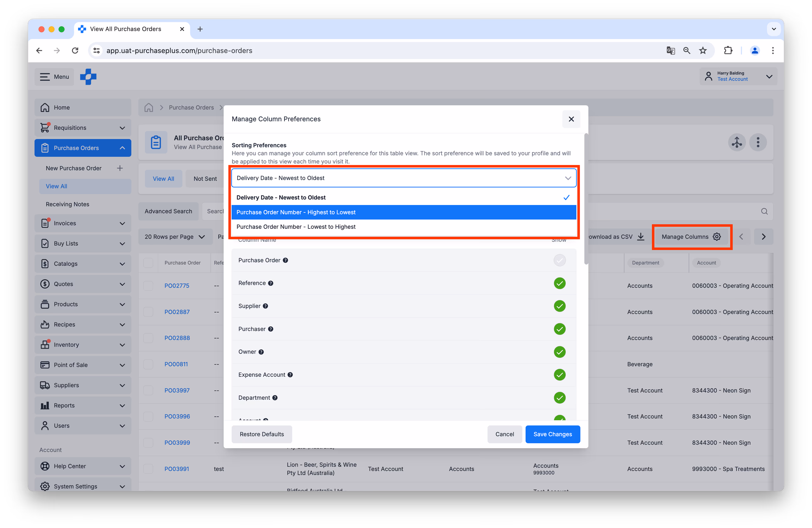The width and height of the screenshot is (812, 528).
Task: Toggle Department column show checkmark
Action: (560, 398)
